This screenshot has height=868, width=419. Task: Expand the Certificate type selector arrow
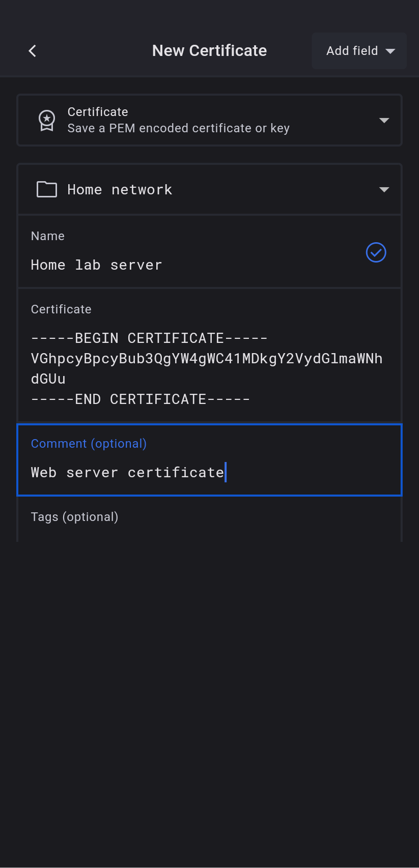point(384,121)
